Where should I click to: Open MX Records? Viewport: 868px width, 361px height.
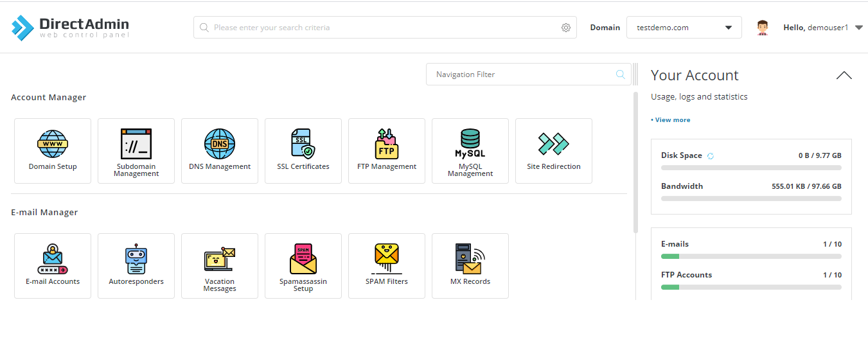[x=470, y=266]
